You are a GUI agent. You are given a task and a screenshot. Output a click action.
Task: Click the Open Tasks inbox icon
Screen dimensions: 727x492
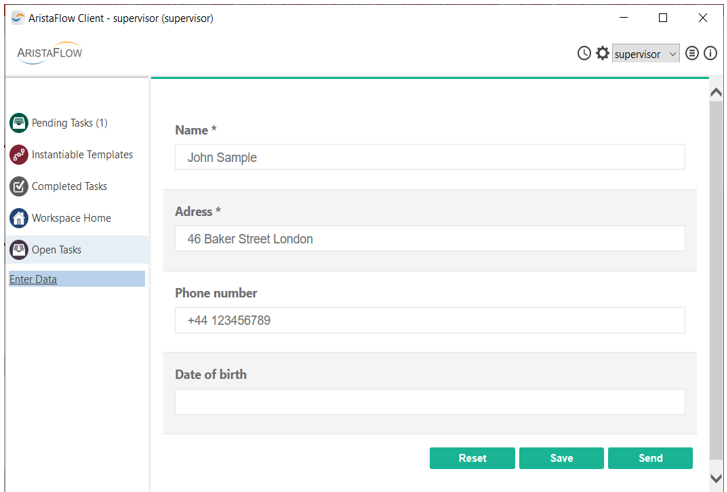tap(19, 249)
